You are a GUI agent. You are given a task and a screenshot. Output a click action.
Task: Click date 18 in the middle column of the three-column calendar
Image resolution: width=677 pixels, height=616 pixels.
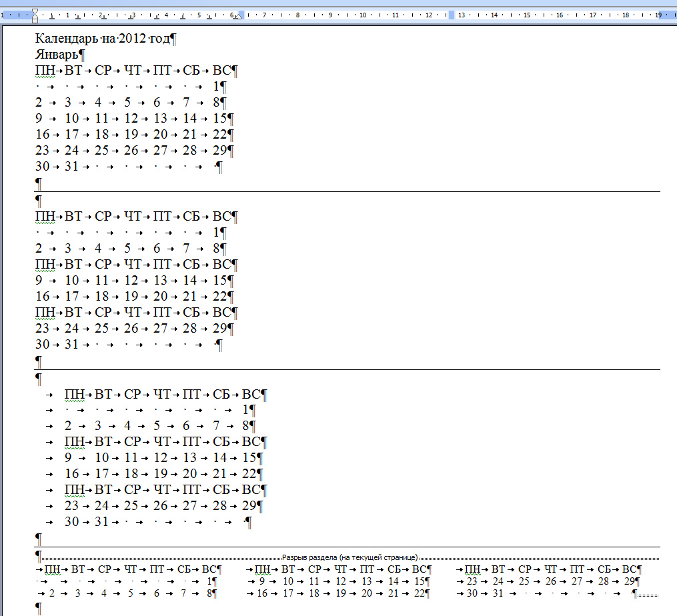(x=314, y=593)
